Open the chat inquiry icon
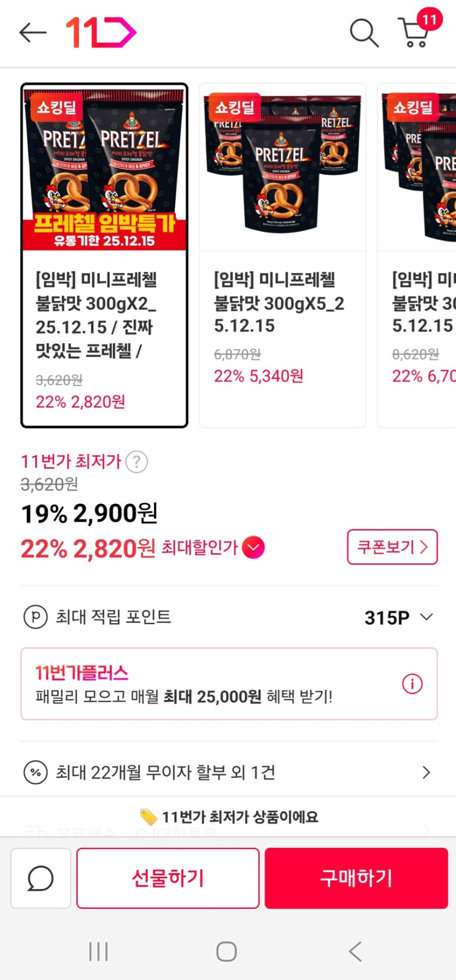Image resolution: width=456 pixels, height=980 pixels. tap(40, 878)
